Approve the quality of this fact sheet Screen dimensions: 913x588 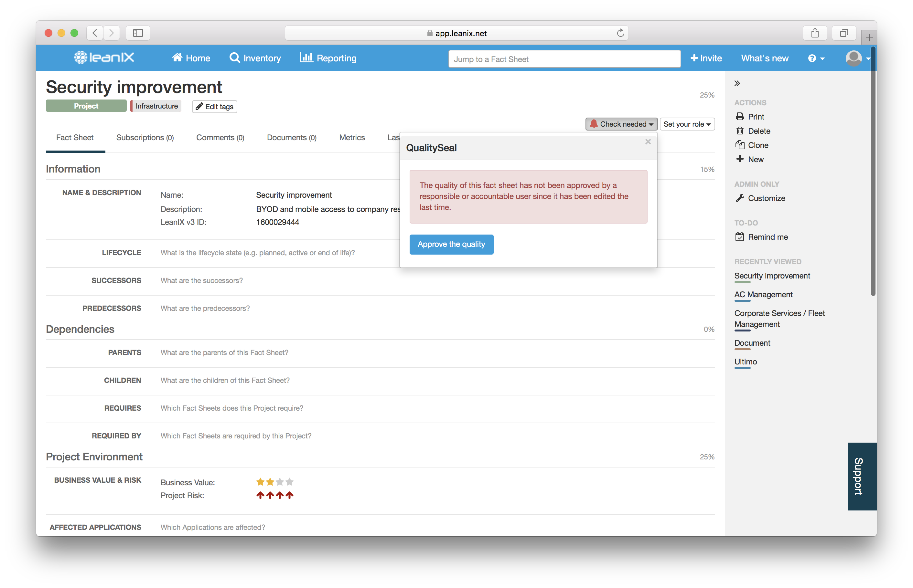[451, 244]
